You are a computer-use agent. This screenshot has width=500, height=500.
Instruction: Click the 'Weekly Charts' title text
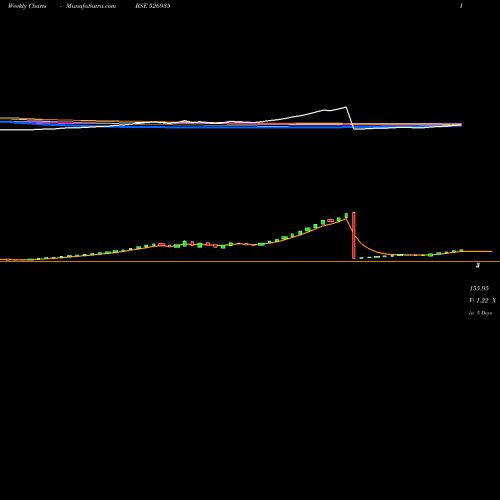(x=27, y=6)
